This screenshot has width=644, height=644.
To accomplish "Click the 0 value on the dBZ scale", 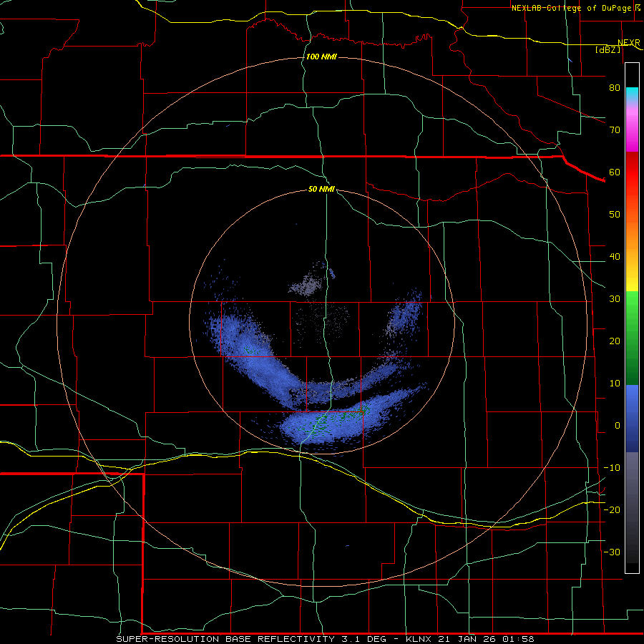I will 618,426.
